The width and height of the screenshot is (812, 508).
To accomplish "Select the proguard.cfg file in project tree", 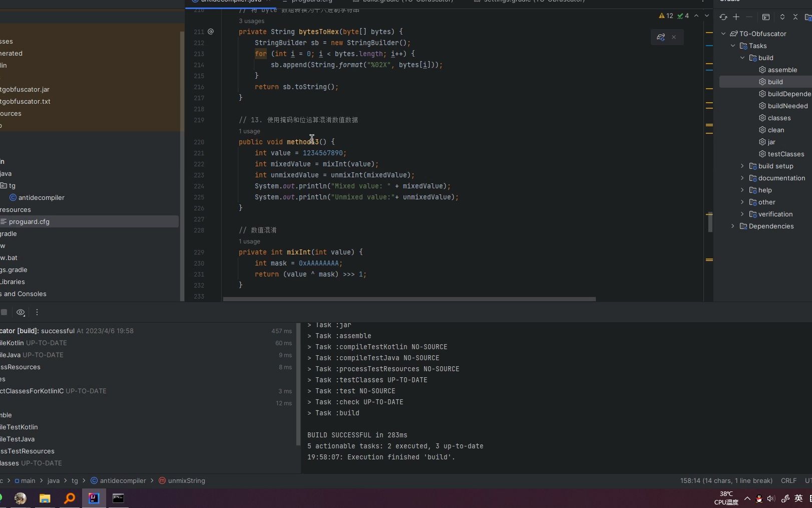I will coord(29,221).
